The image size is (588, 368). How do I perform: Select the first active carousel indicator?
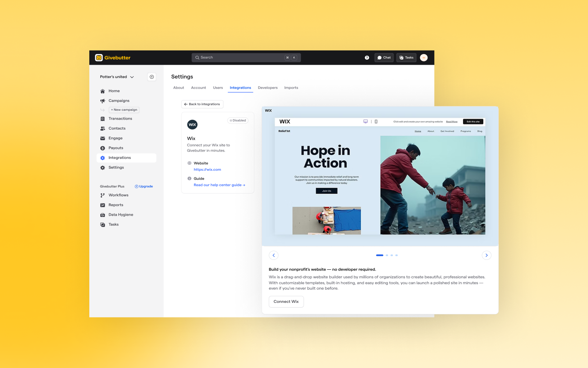(x=380, y=255)
